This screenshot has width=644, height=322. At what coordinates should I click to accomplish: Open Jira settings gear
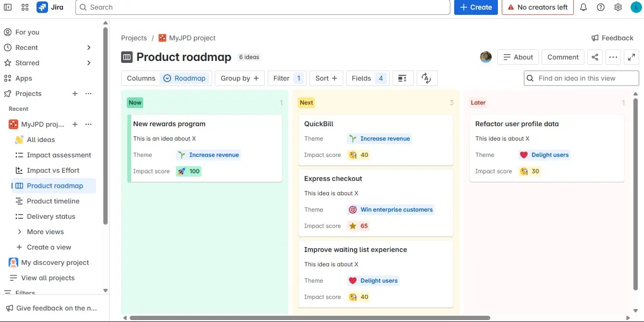pos(618,7)
